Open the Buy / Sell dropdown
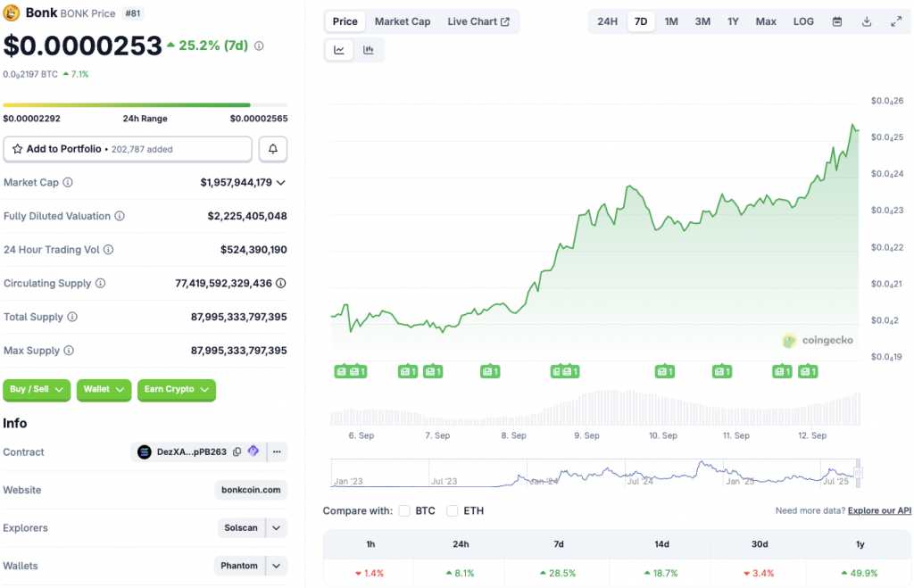The height and width of the screenshot is (588, 914). tap(37, 389)
